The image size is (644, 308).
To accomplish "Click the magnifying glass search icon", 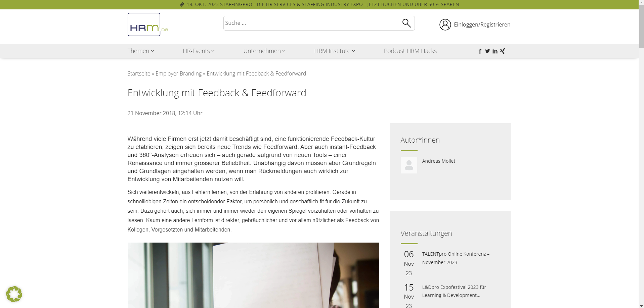I will coord(406,23).
